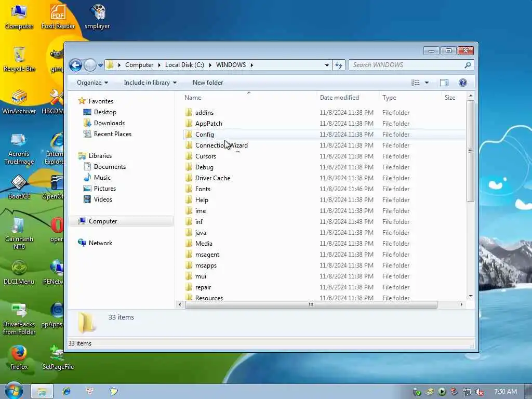Click scroll down arrow of file list
Screen dimensions: 532x399
point(470,296)
